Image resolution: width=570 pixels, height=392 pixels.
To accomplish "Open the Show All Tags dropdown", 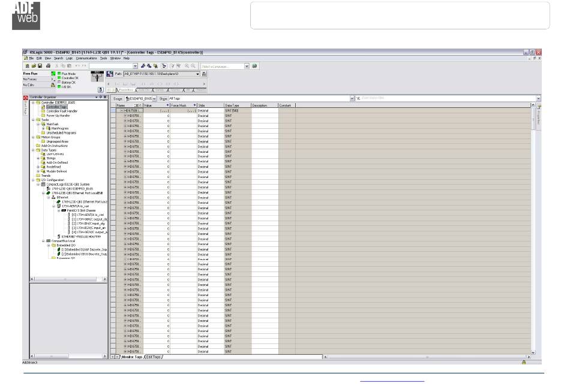I will pyautogui.click(x=352, y=98).
